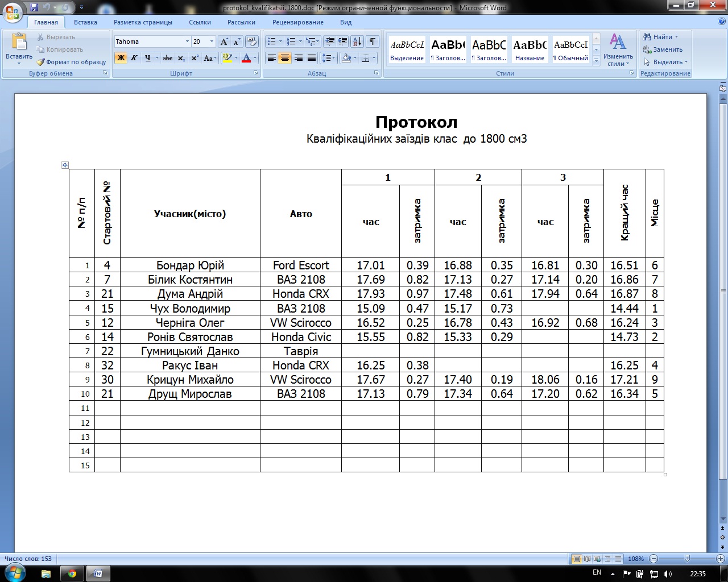
Task: Toggle Italic formatting button
Action: 134,58
